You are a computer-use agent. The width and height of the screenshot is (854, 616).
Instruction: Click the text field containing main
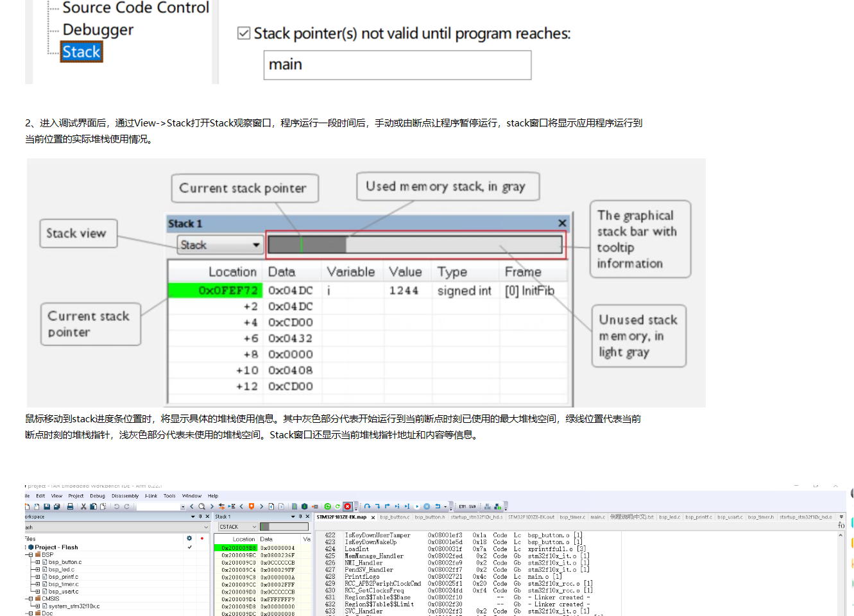point(397,65)
